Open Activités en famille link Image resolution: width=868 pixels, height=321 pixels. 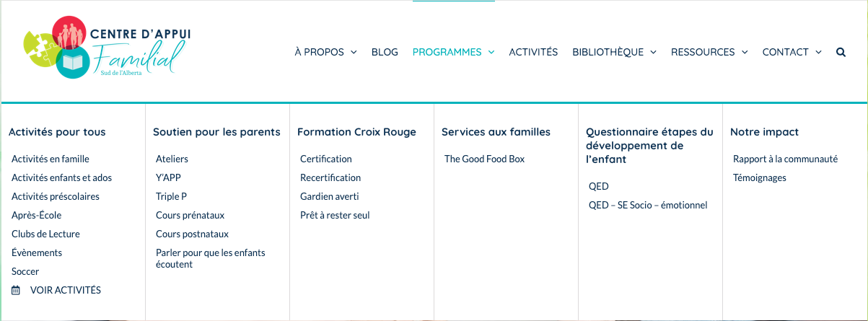click(51, 159)
